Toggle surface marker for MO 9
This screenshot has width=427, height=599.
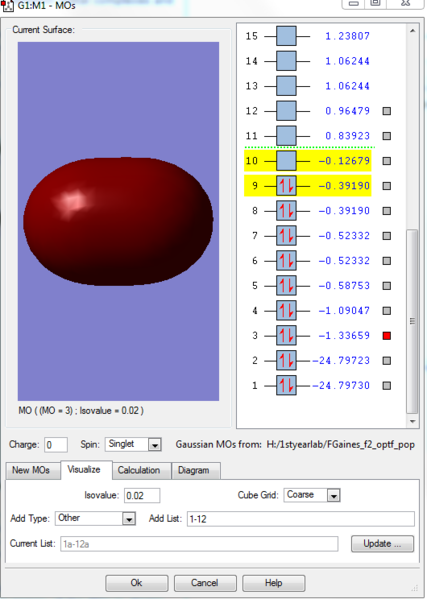387,186
